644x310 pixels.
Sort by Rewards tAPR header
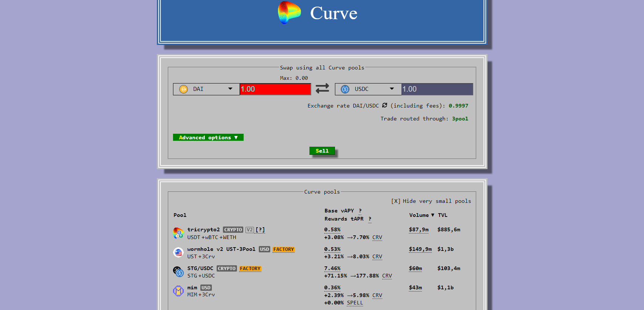coord(344,219)
